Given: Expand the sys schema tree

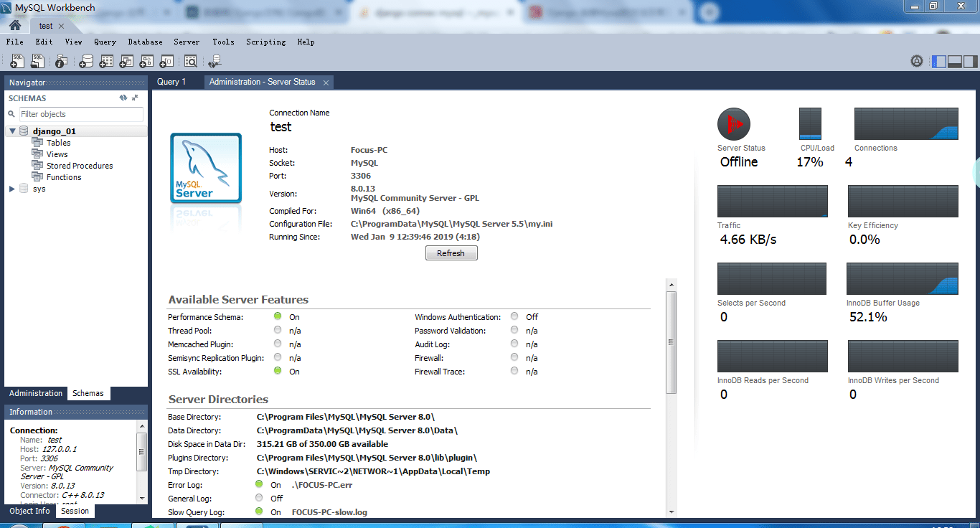Looking at the screenshot, I should pyautogui.click(x=12, y=189).
